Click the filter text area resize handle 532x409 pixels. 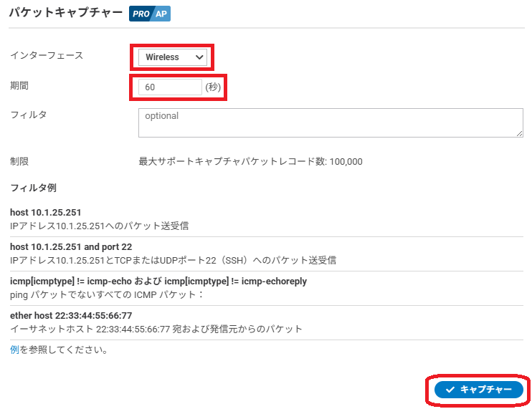pos(519,133)
